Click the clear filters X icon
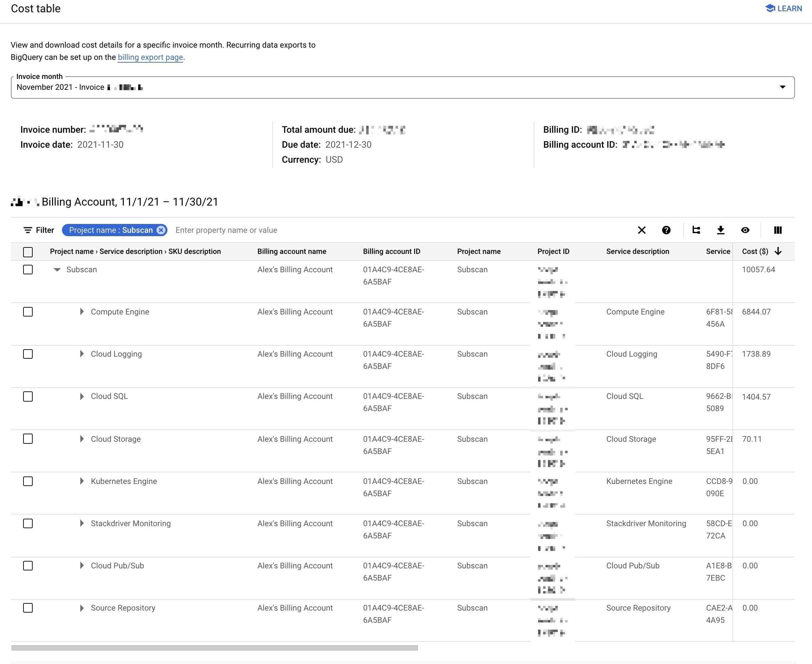Viewport: 812px width, 664px height. (x=642, y=230)
